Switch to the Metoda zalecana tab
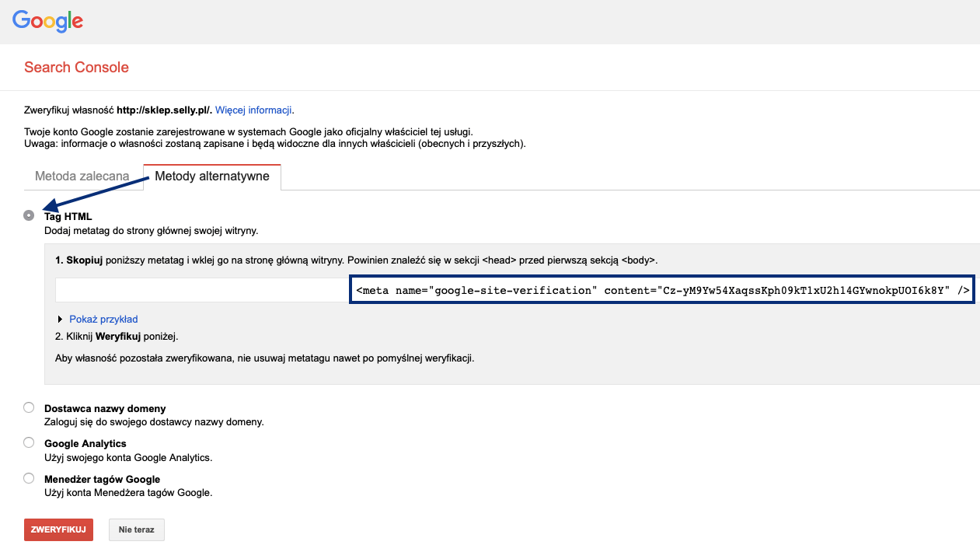Screen dimensions: 980x559 pyautogui.click(x=82, y=176)
